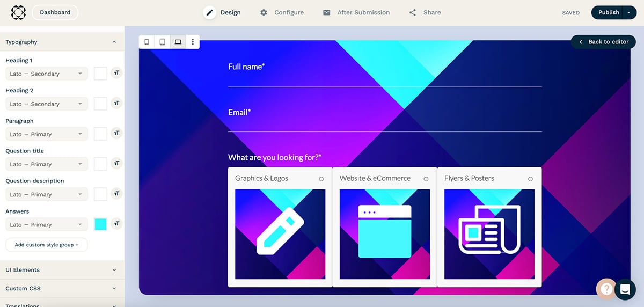Select the Flyers & Posters radio button
Screen dimensions: 644x307
(x=531, y=179)
